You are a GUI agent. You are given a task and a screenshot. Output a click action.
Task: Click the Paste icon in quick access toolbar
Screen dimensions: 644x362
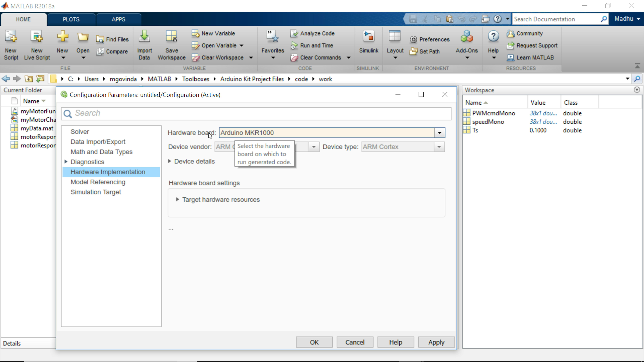pos(450,19)
